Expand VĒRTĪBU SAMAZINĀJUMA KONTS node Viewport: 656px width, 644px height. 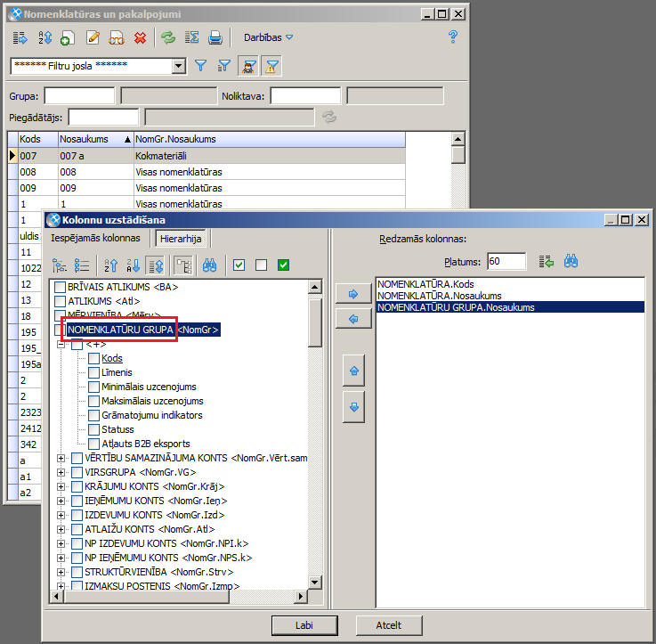pyautogui.click(x=61, y=459)
